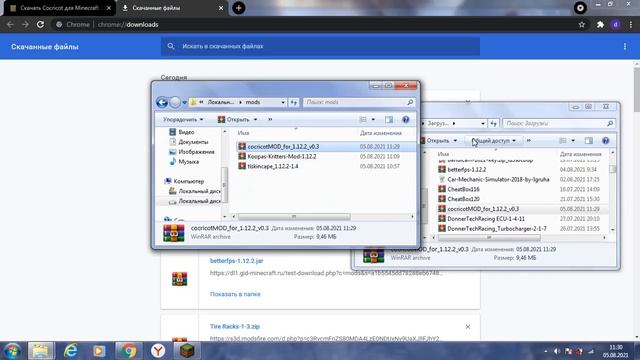Viewport: 640px width, 360px height.
Task: Show more toolbar commands in Загрузки window
Action: click(529, 141)
